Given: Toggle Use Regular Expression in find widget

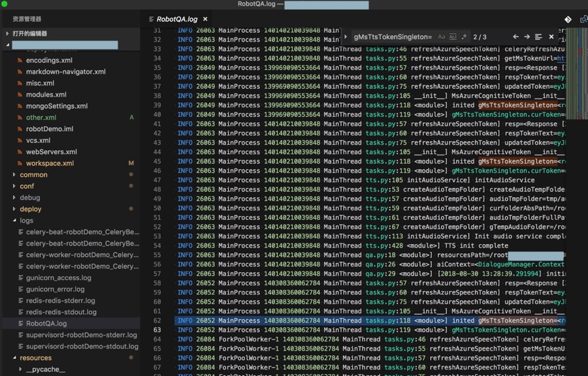Looking at the screenshot, I should point(464,37).
